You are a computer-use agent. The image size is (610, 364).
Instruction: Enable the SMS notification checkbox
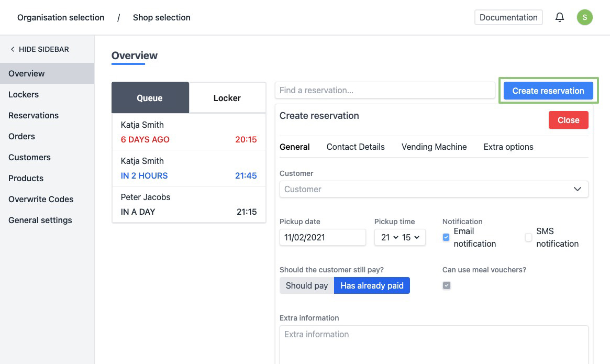coord(528,237)
